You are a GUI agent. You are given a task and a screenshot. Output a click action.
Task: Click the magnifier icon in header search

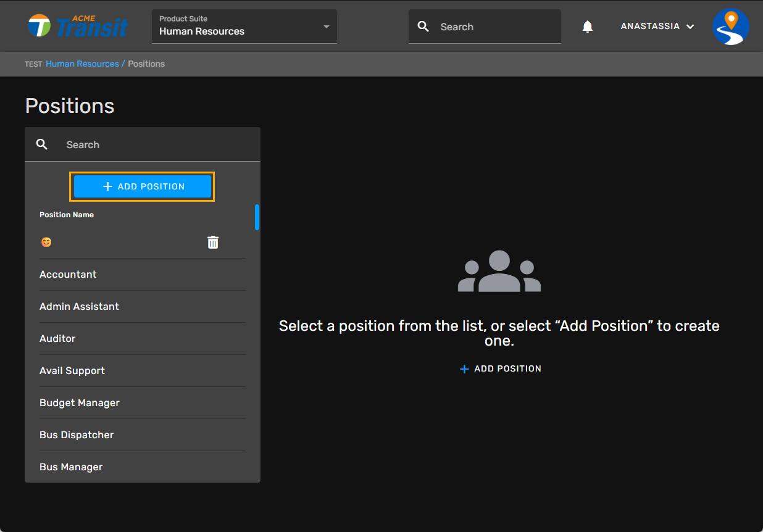423,27
